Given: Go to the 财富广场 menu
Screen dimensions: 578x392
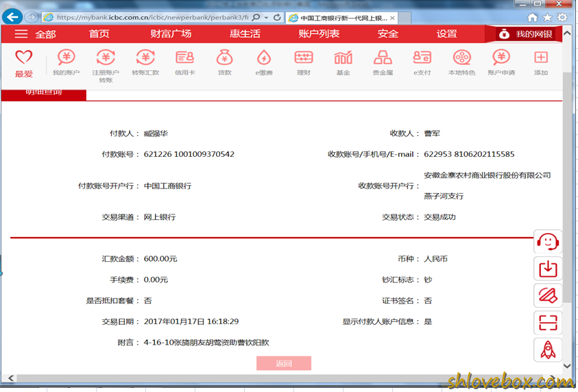Looking at the screenshot, I should tap(171, 34).
